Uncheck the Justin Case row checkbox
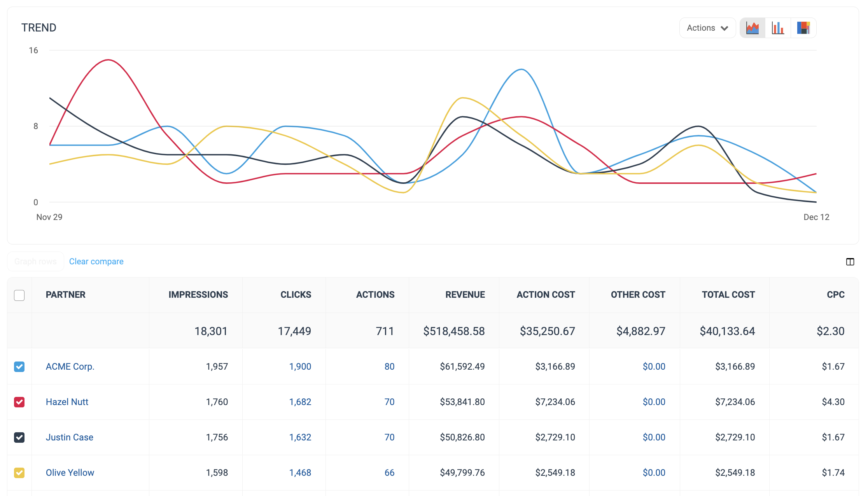Image resolution: width=868 pixels, height=496 pixels. pos(19,438)
